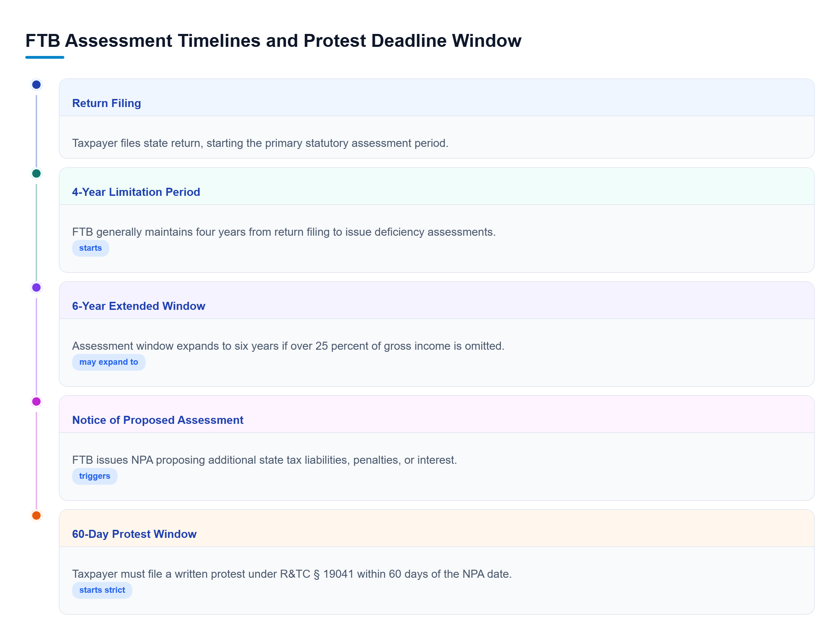The image size is (840, 640).
Task: Select the 'may expand to' tag badge
Action: [x=108, y=362]
